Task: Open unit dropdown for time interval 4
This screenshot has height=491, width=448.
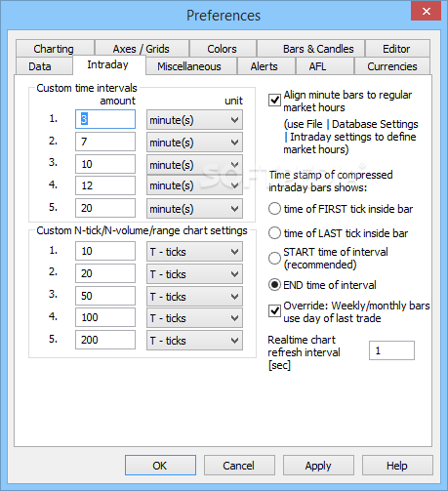Action: click(194, 185)
